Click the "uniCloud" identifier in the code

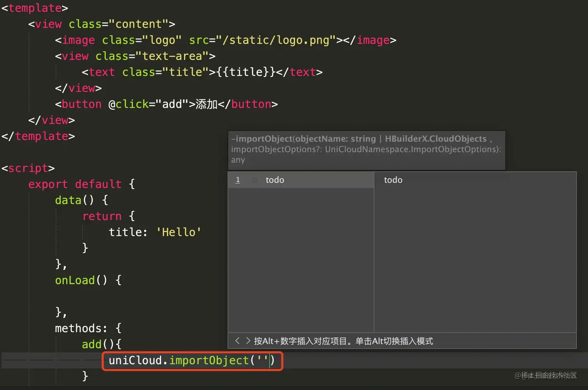[135, 360]
